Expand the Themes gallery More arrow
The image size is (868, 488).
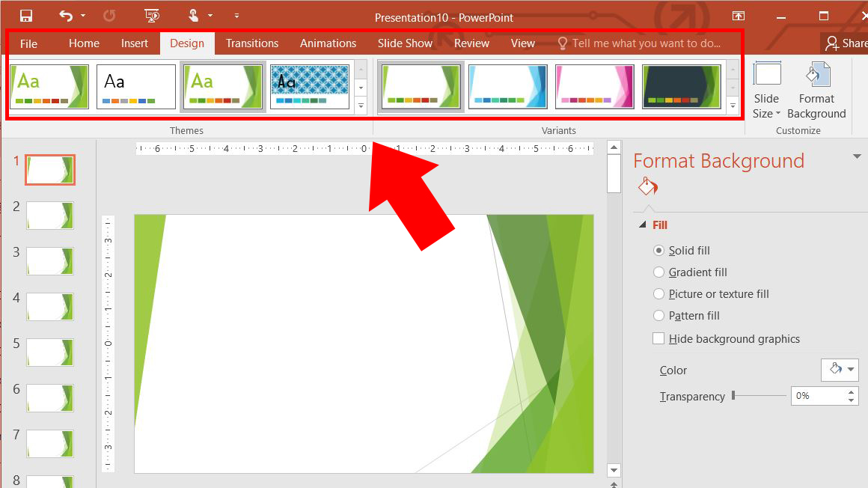(361, 105)
